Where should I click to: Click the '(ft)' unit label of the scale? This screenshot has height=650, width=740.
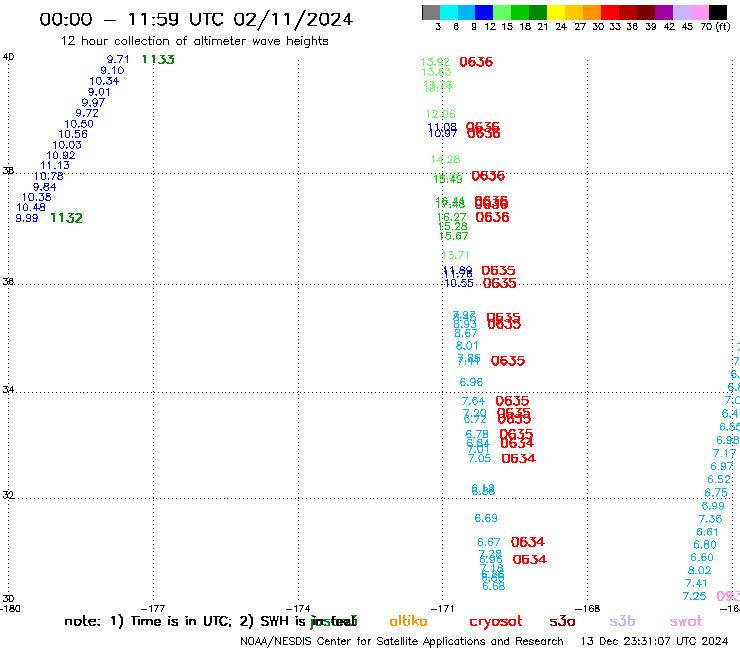coord(723,27)
